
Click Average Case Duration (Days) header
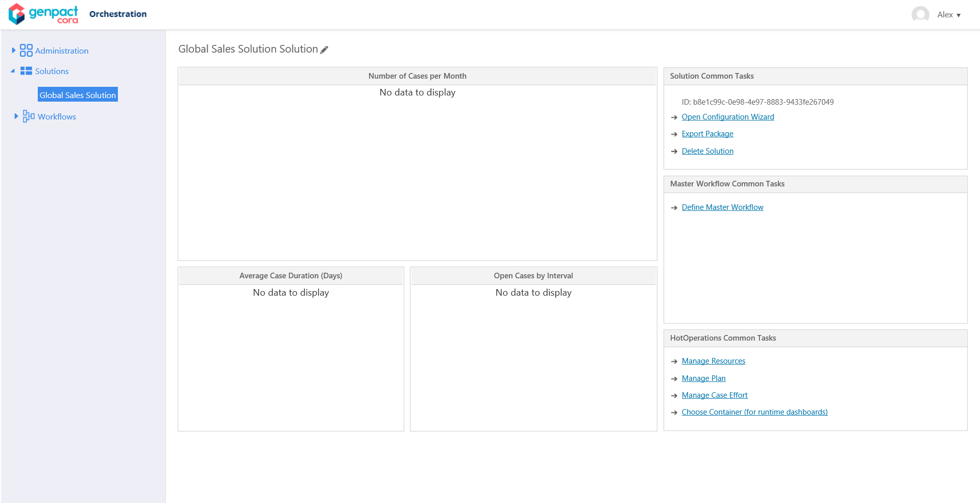(291, 276)
